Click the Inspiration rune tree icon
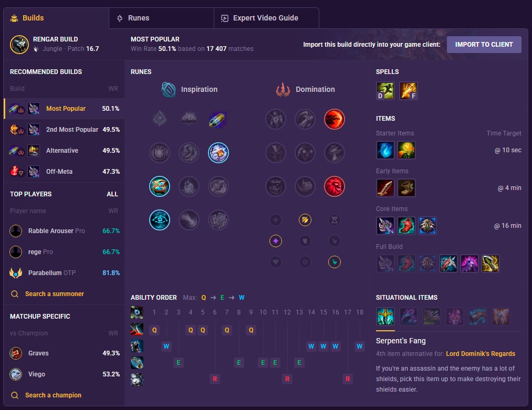 [x=168, y=90]
